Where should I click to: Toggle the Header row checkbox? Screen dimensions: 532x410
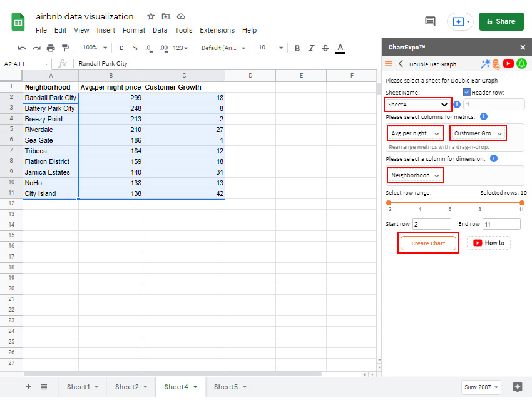tap(467, 92)
